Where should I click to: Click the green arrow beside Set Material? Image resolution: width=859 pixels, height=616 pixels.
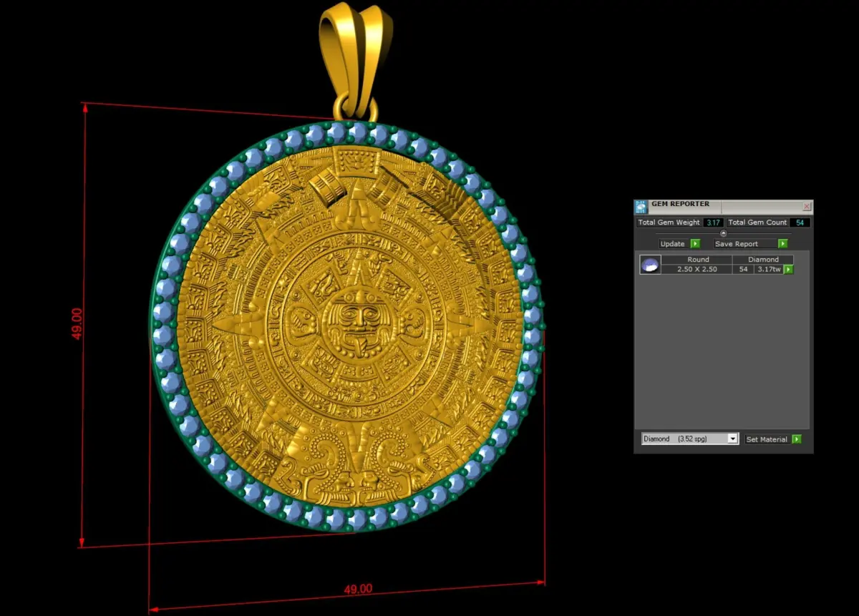click(797, 439)
